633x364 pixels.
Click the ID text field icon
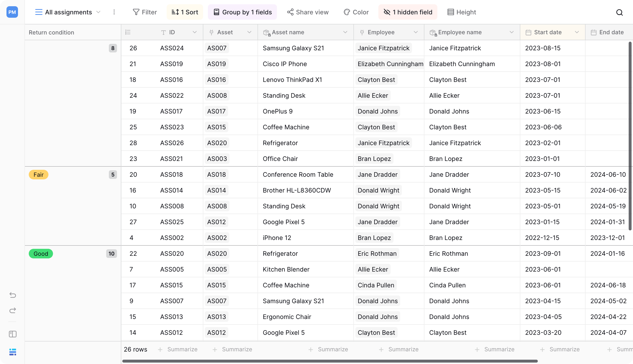pos(164,32)
